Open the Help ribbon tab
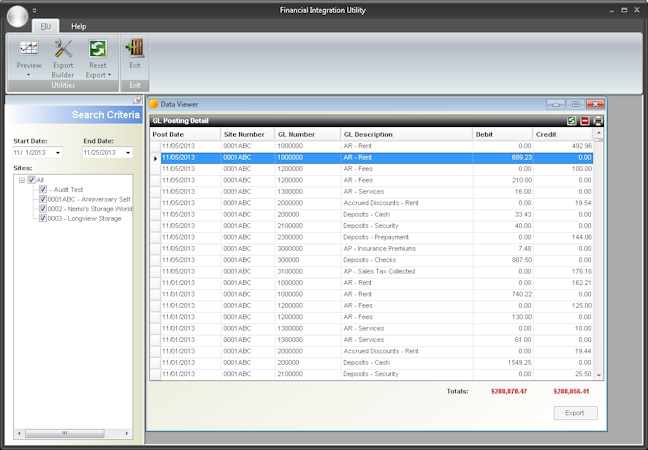Viewport: 648px width, 450px height. (79, 26)
